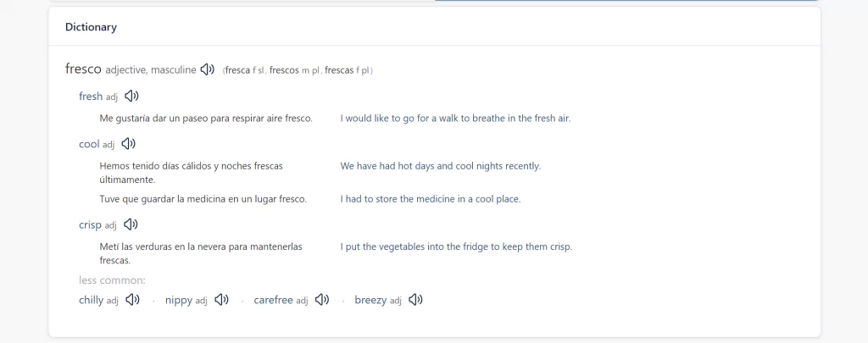Play audio for less common nippy
The width and height of the screenshot is (868, 343).
(222, 300)
